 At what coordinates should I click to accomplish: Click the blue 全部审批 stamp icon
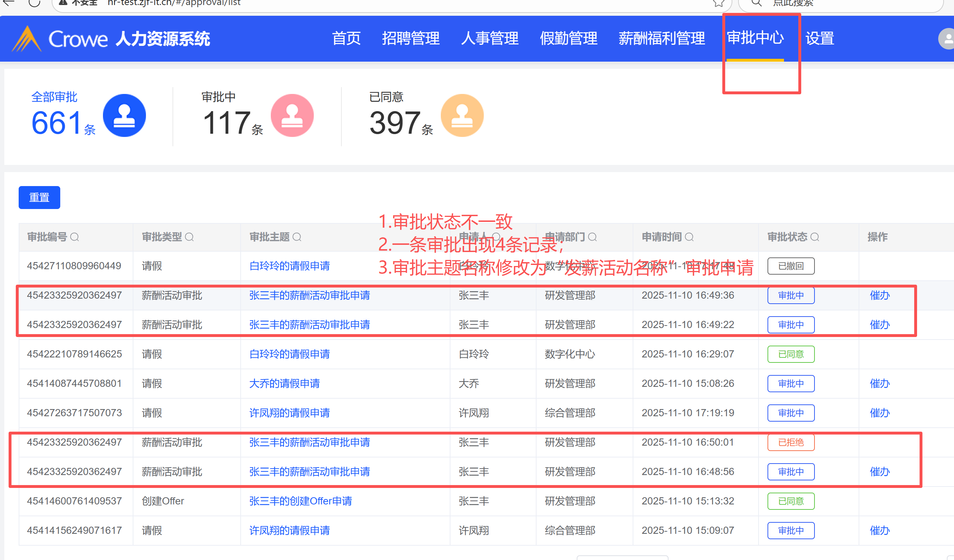[x=124, y=115]
